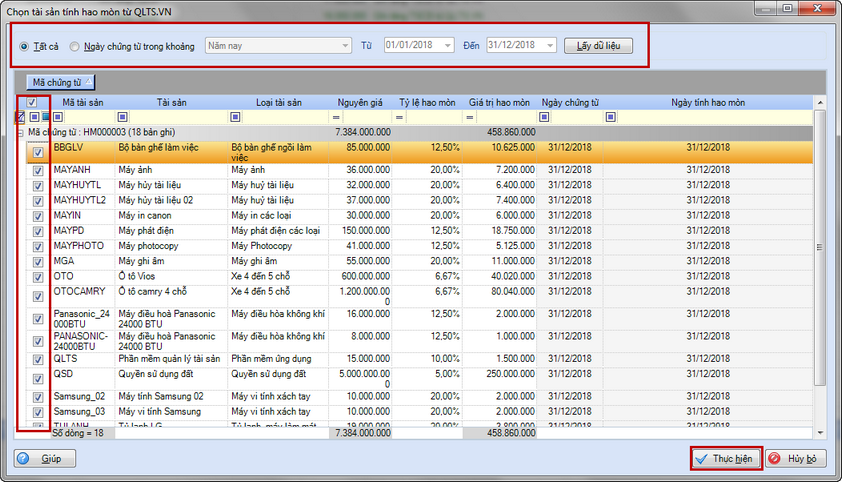
Task: Select 'Ngày chứng từ trong khoảng' radio option
Action: (x=74, y=47)
